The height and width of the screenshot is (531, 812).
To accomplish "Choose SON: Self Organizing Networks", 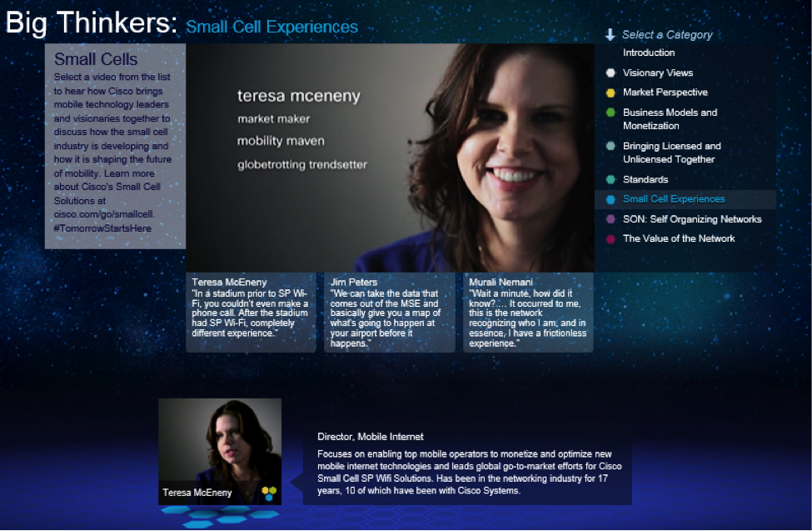I will point(692,219).
